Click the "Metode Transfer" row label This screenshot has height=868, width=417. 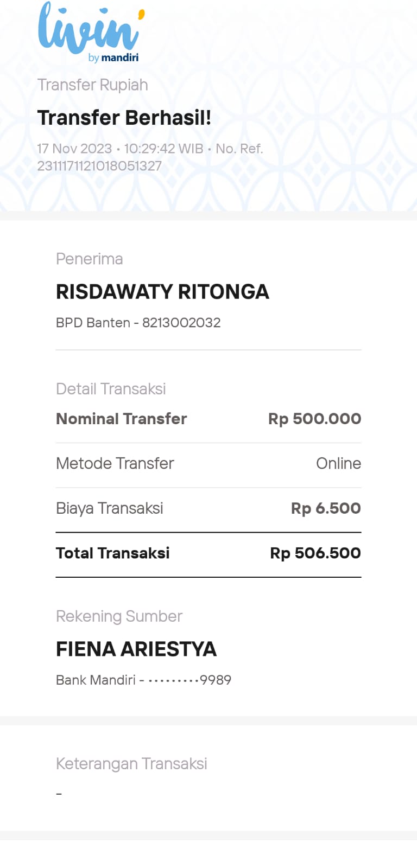coord(115,463)
